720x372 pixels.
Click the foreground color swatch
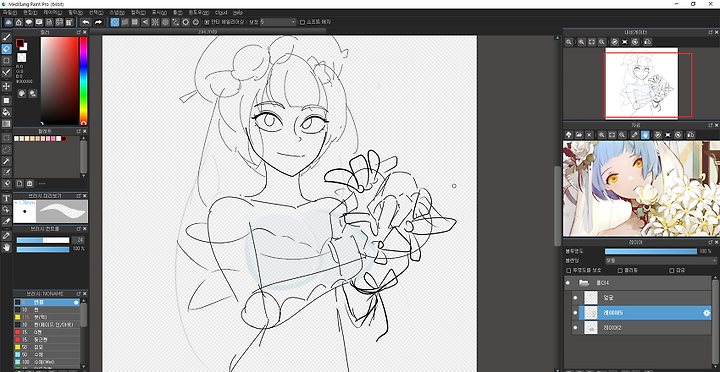pos(20,44)
